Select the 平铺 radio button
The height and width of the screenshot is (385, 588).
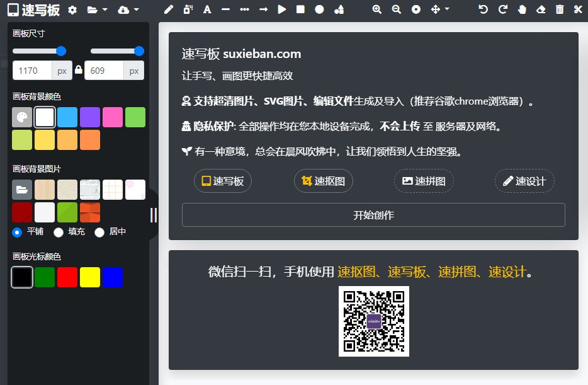17,233
